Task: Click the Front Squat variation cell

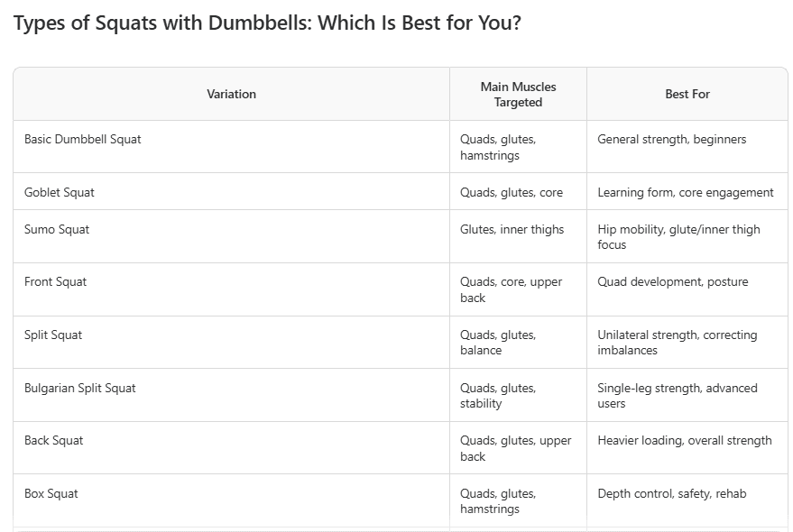Action: pos(55,282)
